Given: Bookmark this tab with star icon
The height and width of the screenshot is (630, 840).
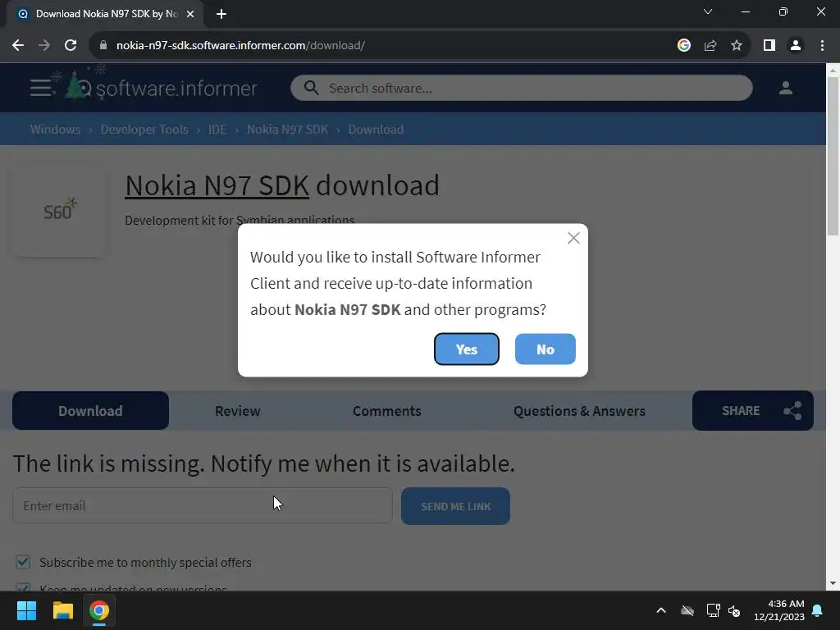Looking at the screenshot, I should [737, 46].
